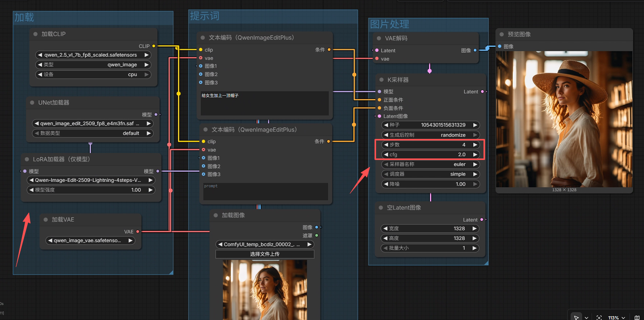The height and width of the screenshot is (320, 644).
Task: Open the qwen_image_vae.safetensors model dropdown
Action: pos(91,240)
